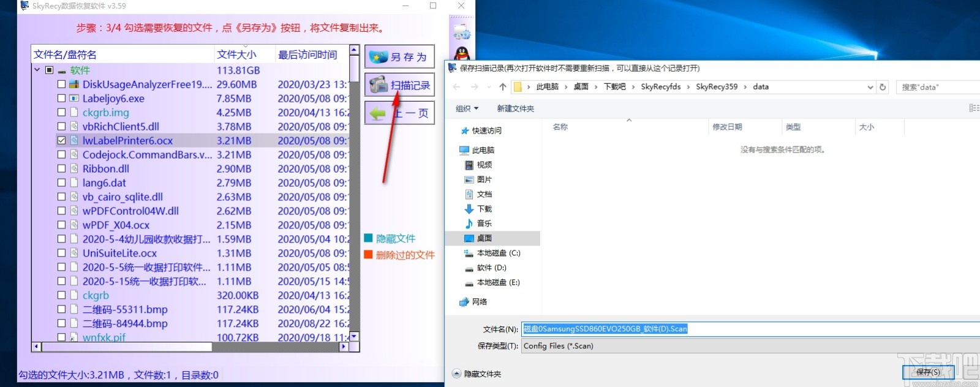Click the refresh button in address bar
Viewport: 980px width, 387px height.
pyautogui.click(x=883, y=87)
